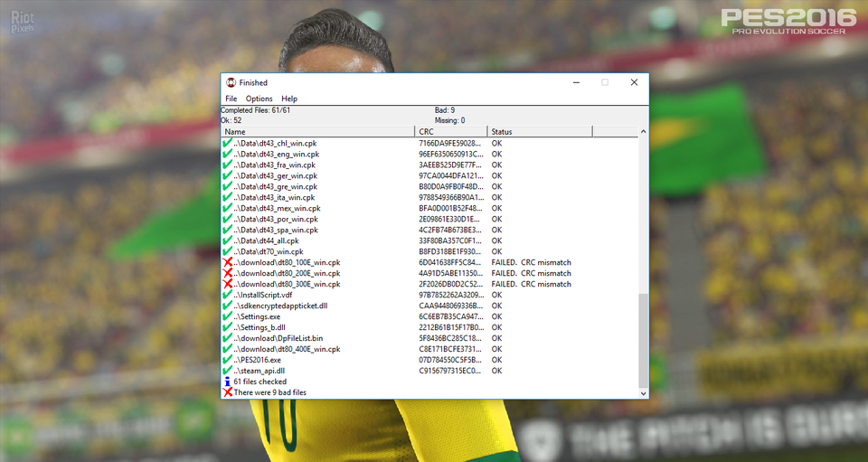
Task: Select the ..\Data\dt43_fra_win.cpk file name
Action: 275,165
